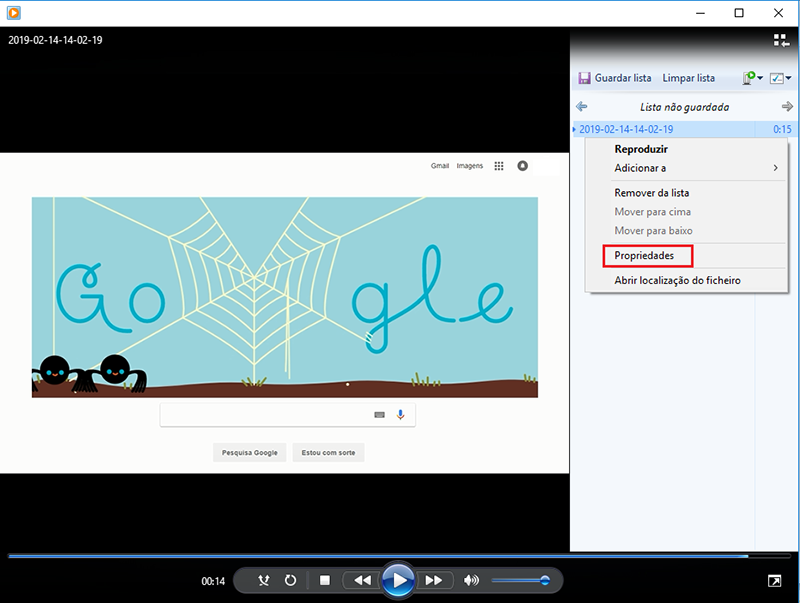Select Mover para cima menu entry
Image resolution: width=800 pixels, height=603 pixels.
(x=685, y=212)
